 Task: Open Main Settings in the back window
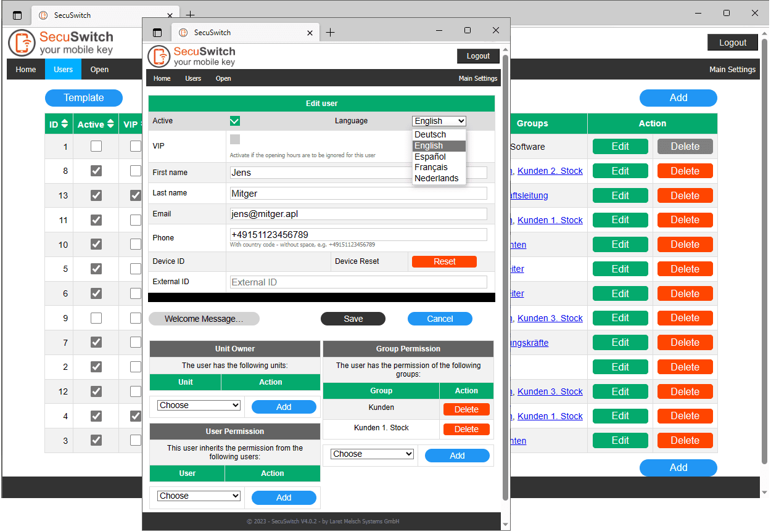point(732,70)
